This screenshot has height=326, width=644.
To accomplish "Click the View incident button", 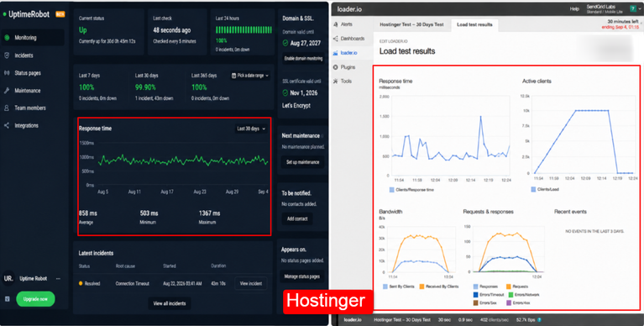I will [x=251, y=283].
